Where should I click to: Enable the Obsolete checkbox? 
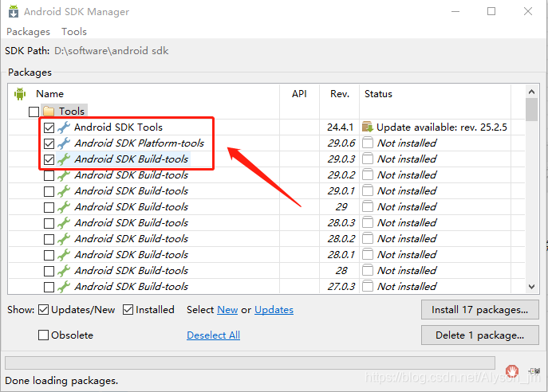click(43, 335)
